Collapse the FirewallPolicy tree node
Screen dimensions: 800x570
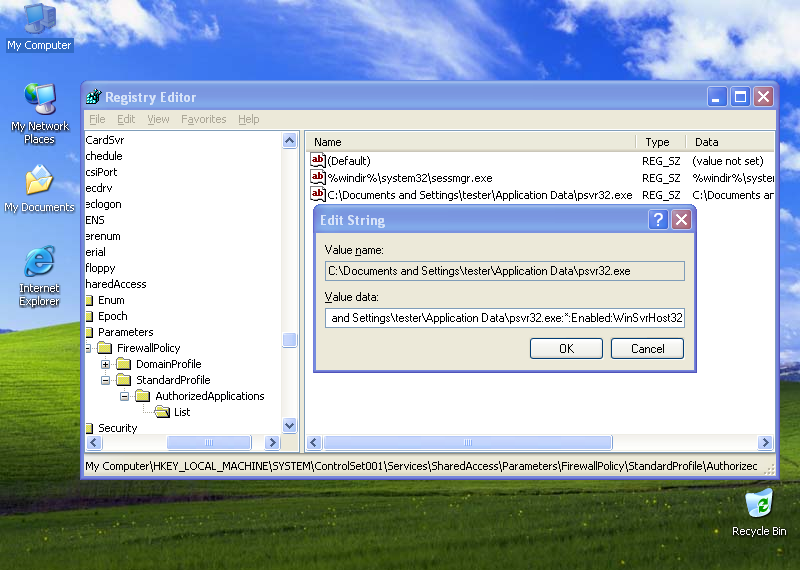click(88, 349)
